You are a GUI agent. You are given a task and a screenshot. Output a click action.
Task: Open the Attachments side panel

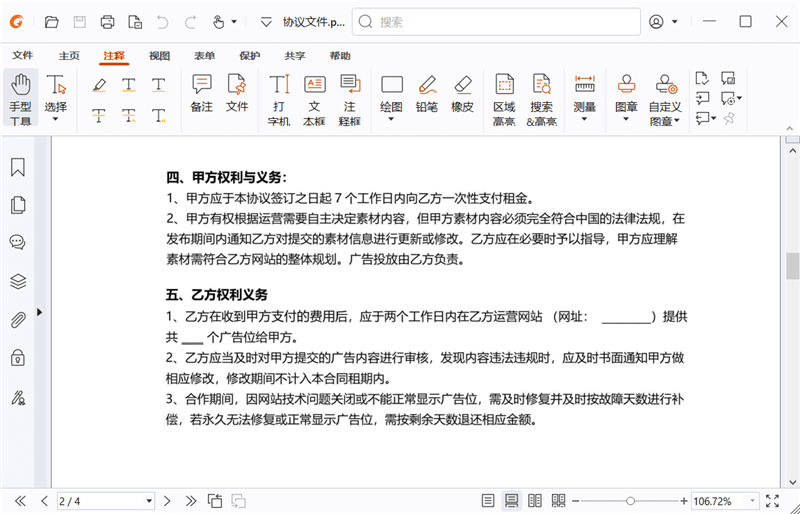click(x=18, y=320)
